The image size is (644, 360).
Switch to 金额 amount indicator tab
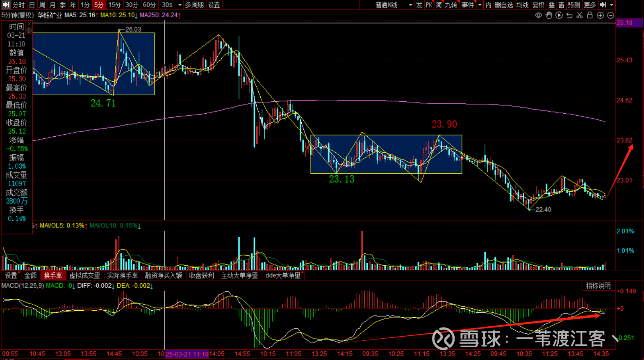[30, 275]
